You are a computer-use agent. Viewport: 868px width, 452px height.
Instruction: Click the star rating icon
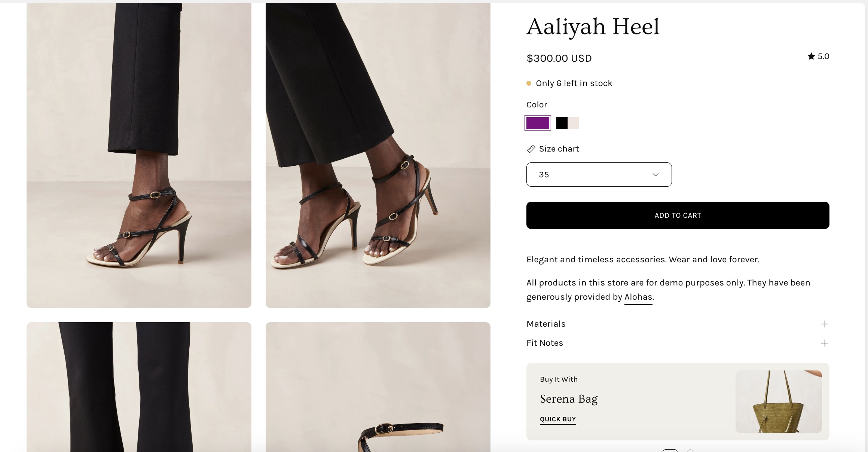811,56
